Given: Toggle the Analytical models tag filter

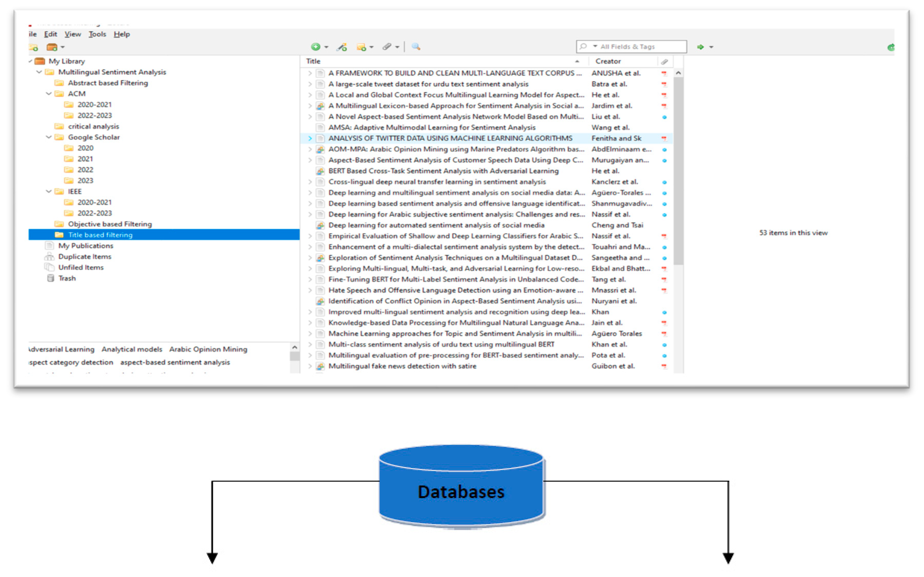Looking at the screenshot, I should tap(132, 349).
